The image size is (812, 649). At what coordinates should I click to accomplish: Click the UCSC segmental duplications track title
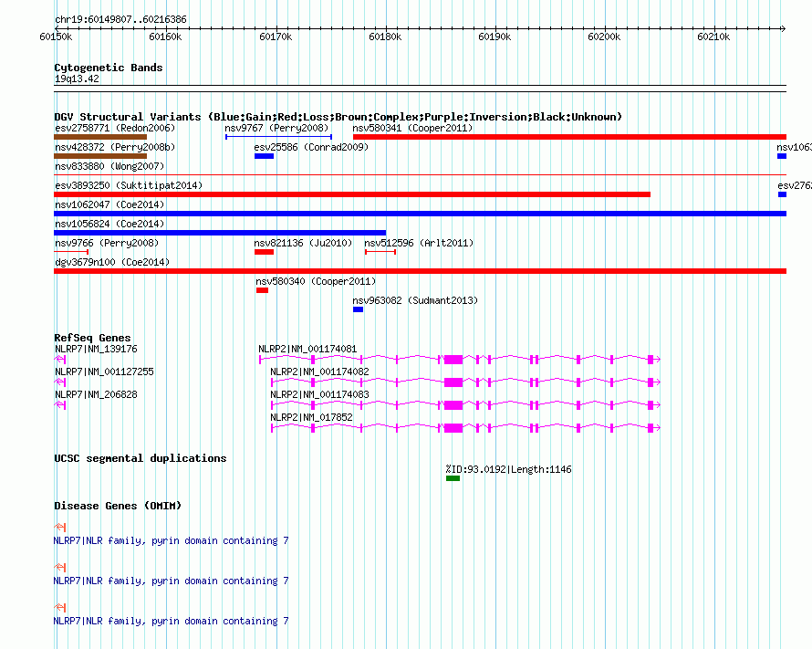pos(141,458)
